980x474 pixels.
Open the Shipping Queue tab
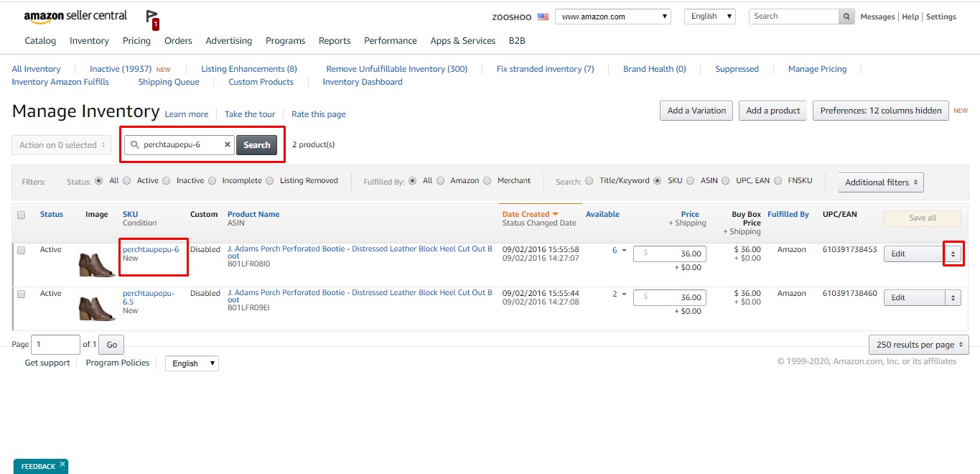[x=169, y=82]
